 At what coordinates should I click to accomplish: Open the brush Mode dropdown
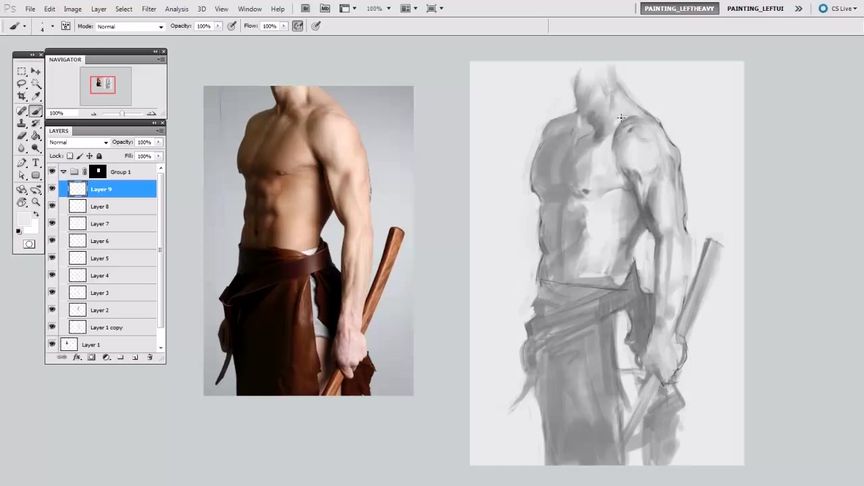pyautogui.click(x=130, y=26)
